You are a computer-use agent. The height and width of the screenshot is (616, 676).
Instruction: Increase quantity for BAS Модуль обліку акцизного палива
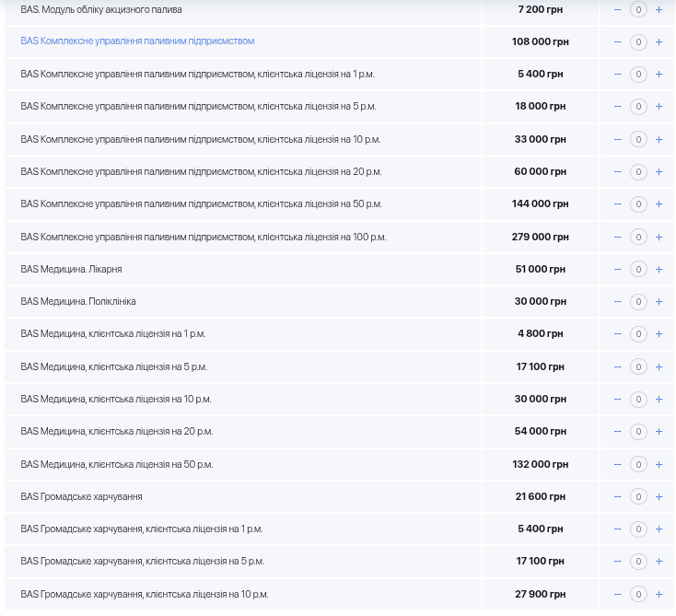click(659, 10)
